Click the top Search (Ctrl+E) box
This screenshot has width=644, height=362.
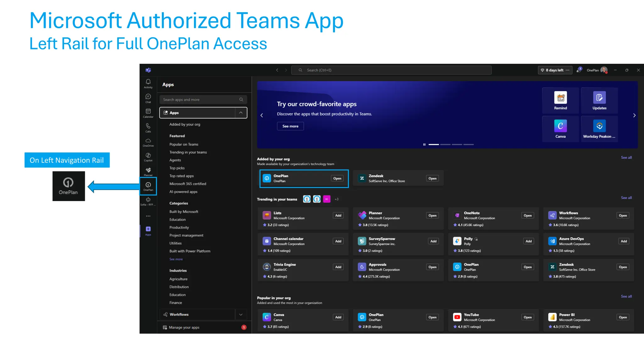pos(391,70)
